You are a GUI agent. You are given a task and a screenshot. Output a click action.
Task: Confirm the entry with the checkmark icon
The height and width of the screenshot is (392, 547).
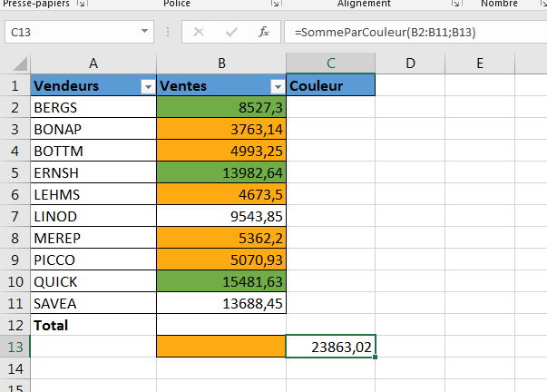[x=231, y=32]
